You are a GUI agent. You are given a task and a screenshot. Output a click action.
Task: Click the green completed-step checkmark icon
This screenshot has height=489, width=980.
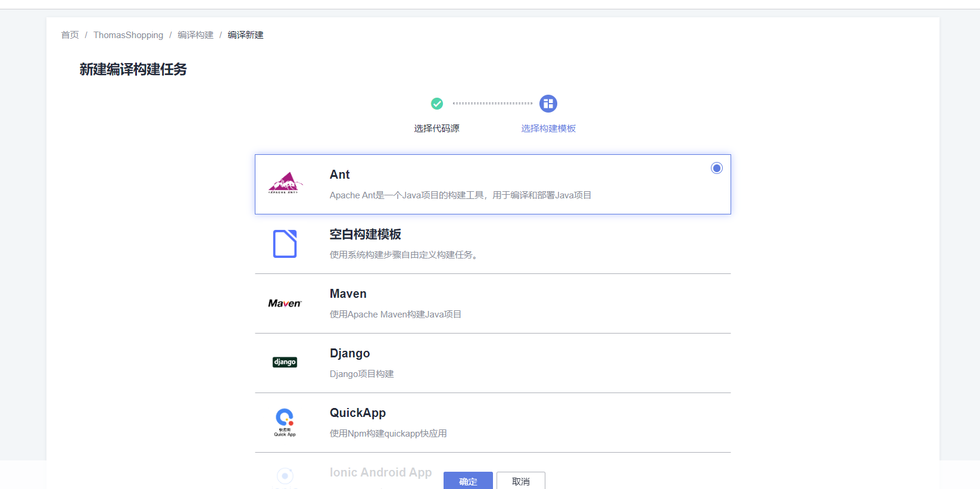pos(437,104)
